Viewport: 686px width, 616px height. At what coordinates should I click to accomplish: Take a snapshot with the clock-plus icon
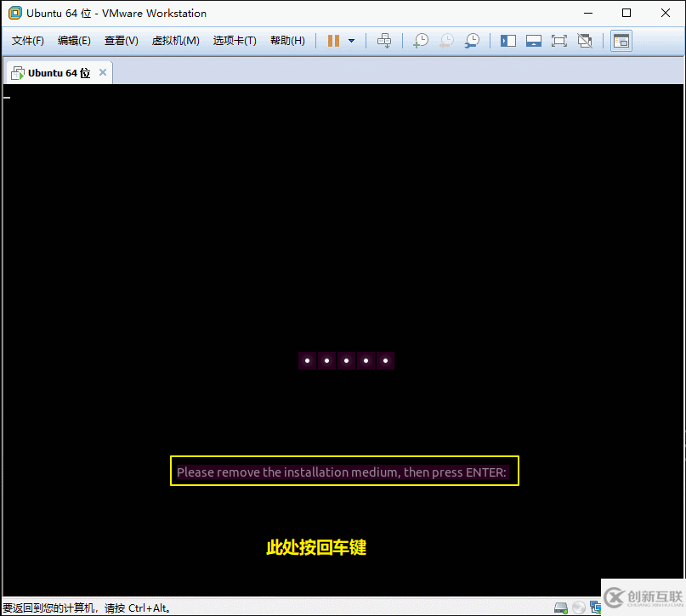(x=421, y=41)
